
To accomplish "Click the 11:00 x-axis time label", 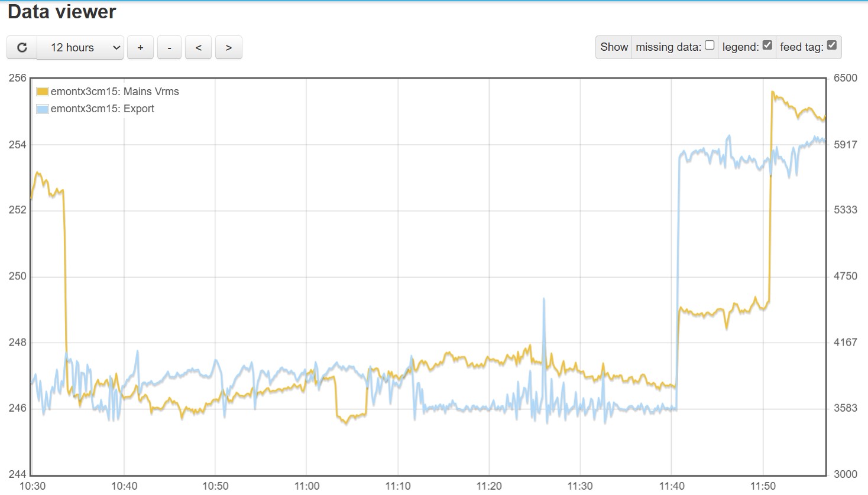I will click(306, 486).
